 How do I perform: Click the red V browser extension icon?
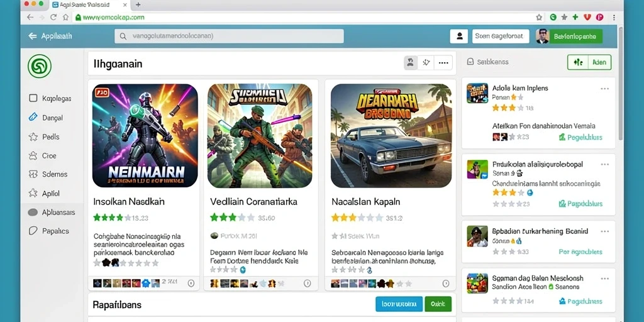pos(587,17)
